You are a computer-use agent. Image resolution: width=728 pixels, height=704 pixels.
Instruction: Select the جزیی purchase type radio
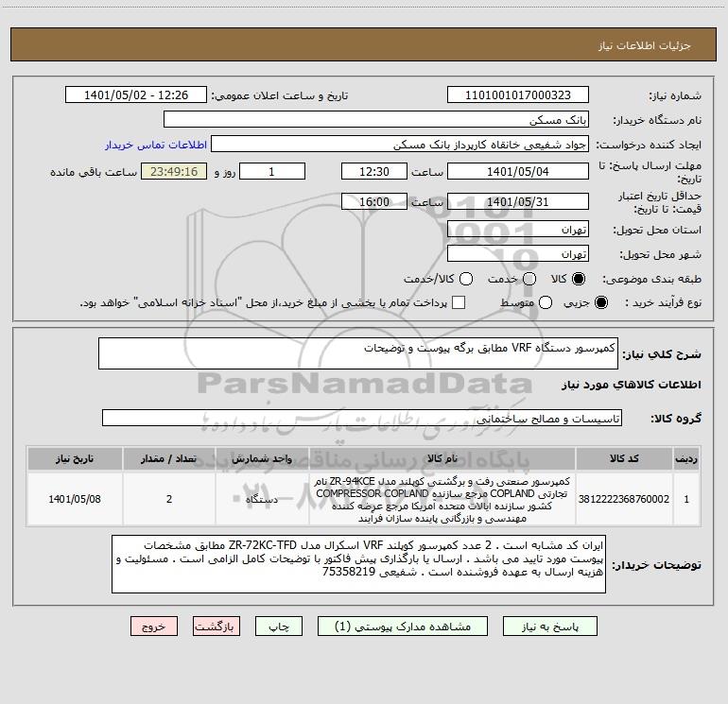(x=601, y=302)
